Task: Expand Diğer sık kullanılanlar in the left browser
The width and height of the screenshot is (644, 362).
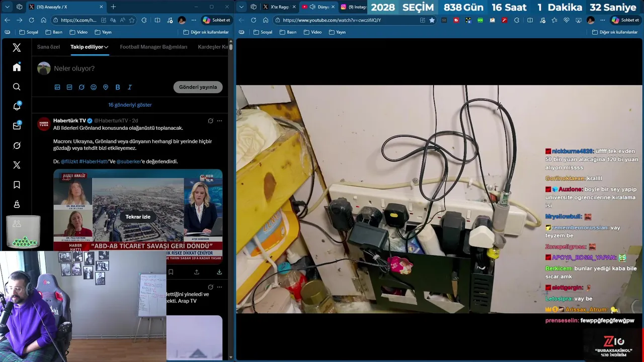Action: (206, 32)
